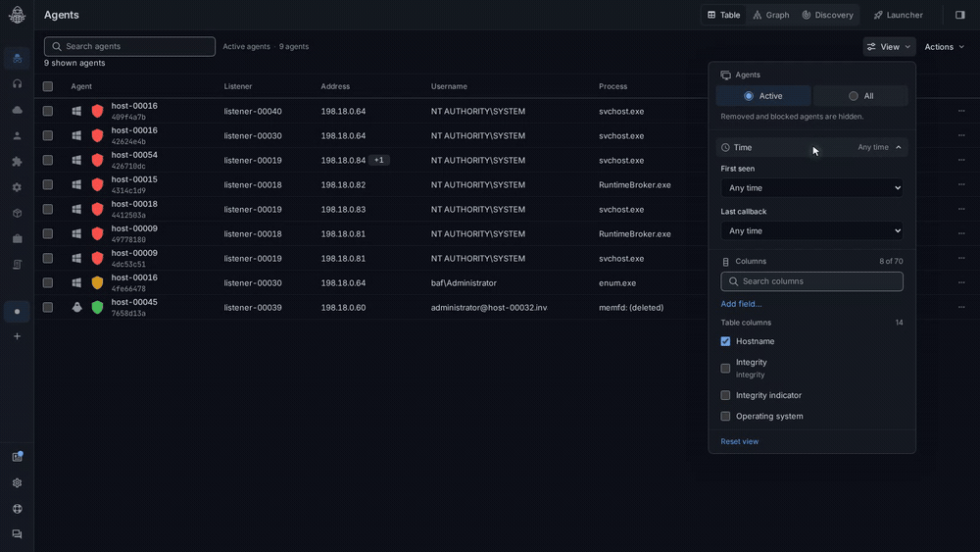
Task: Open the bottom settings gear icon
Action: click(17, 482)
